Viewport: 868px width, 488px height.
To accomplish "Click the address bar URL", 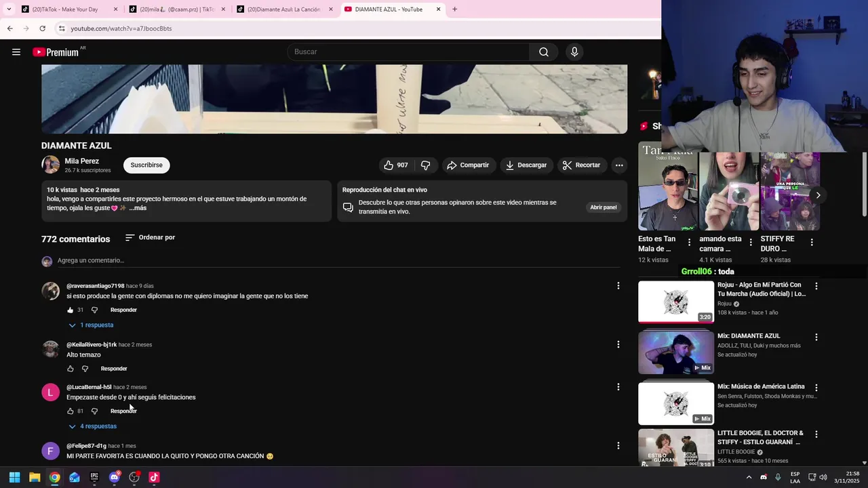I will (121, 28).
